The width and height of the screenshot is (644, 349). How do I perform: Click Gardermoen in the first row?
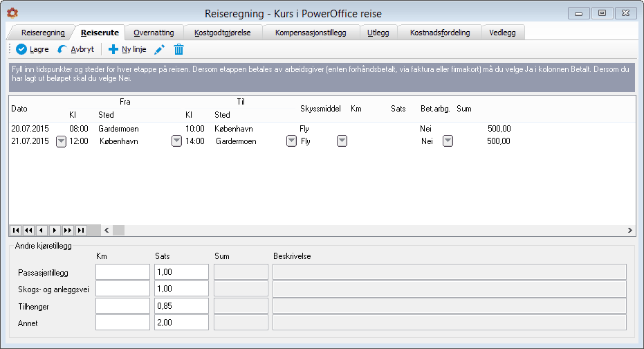point(118,129)
